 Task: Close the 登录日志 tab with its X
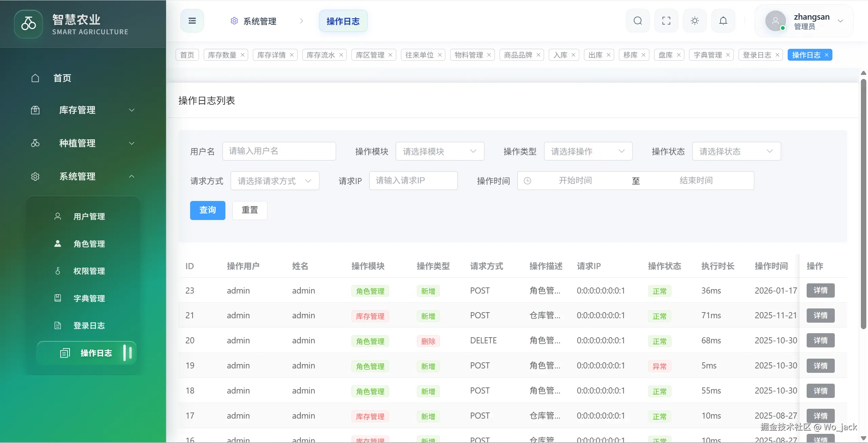778,55
